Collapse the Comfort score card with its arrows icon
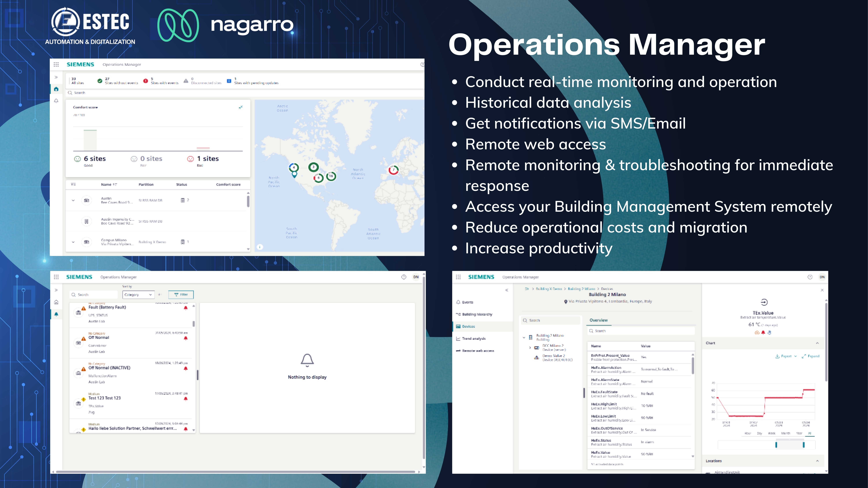The width and height of the screenshot is (868, 488). (241, 107)
